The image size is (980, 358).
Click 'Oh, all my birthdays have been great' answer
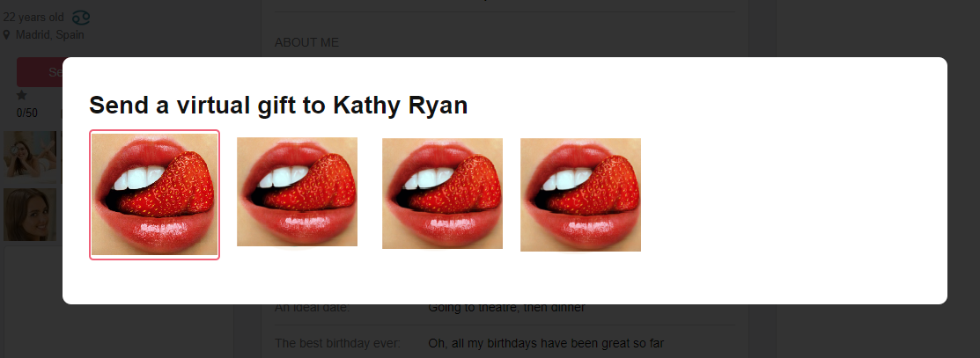coord(546,343)
